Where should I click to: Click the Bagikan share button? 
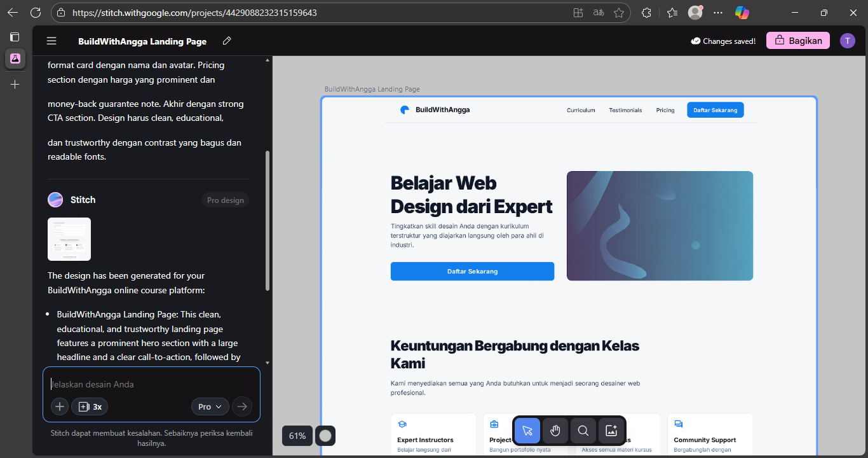[797, 39]
